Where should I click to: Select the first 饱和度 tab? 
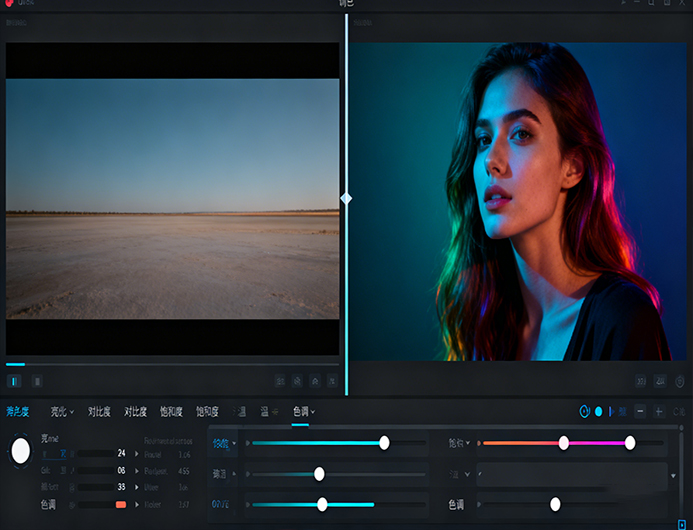click(x=170, y=411)
